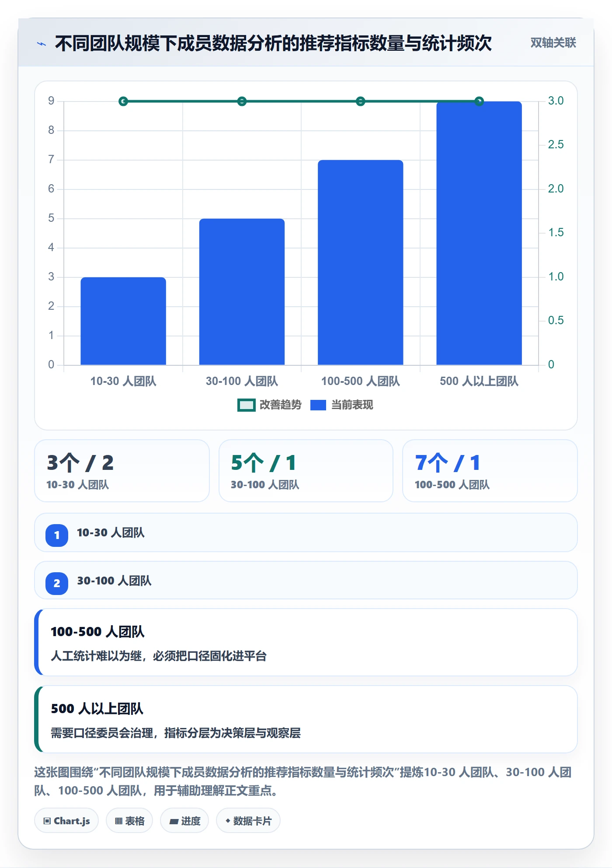Screen dimensions: 612x868
Task: Click the text 人工统计难以为继，必须把口径固化进平台
Action: click(159, 656)
